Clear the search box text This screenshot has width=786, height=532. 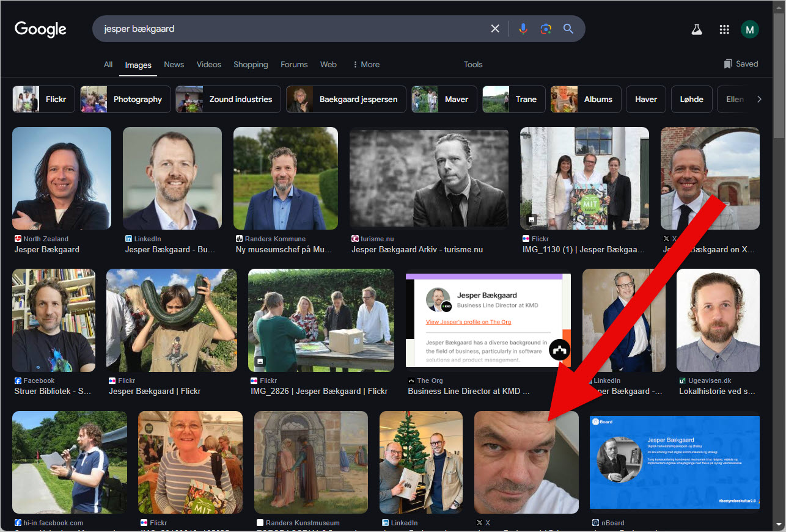coord(495,29)
